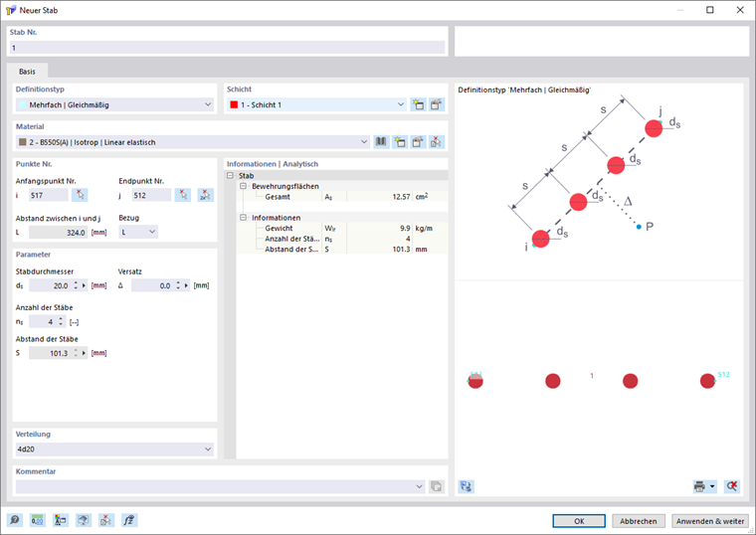
Task: Click the Anzahl der Stäbe field
Action: pos(43,321)
